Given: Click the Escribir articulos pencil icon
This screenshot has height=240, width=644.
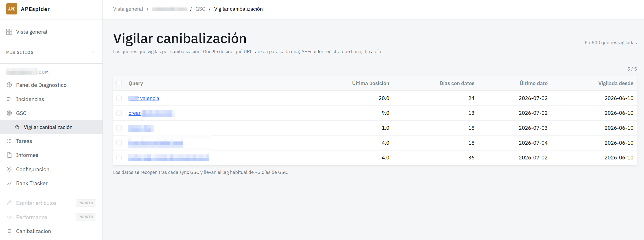Looking at the screenshot, I should point(9,203).
